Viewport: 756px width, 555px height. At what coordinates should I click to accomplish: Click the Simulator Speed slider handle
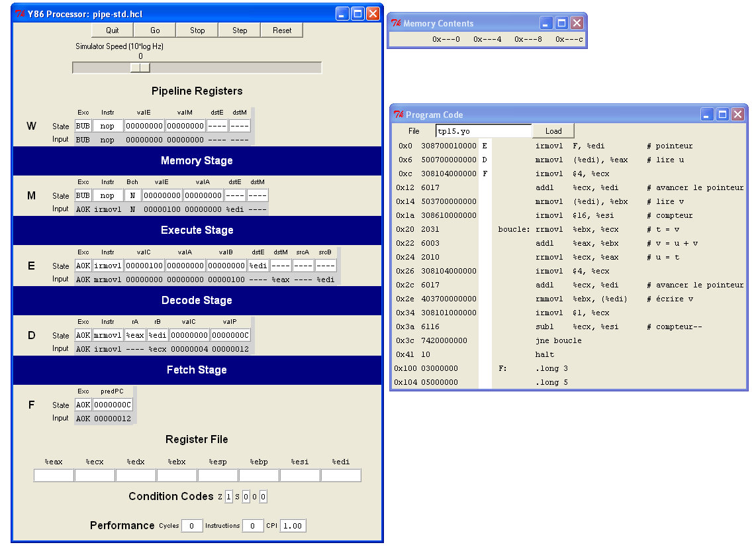(x=140, y=68)
